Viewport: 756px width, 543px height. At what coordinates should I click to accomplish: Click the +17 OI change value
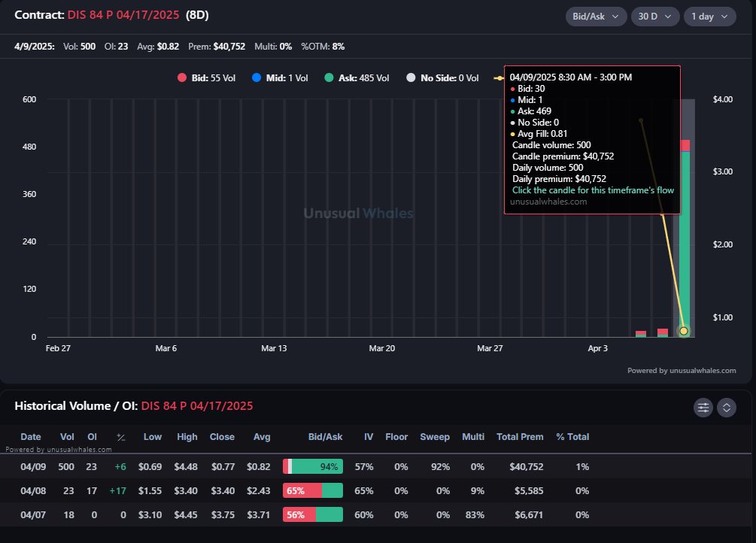coord(117,491)
